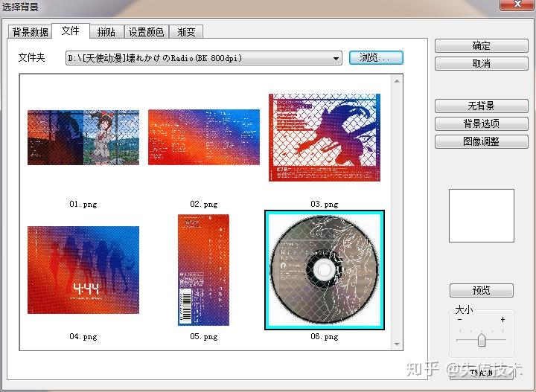Open the 渐变 tab
This screenshot has width=536, height=392.
coord(186,32)
